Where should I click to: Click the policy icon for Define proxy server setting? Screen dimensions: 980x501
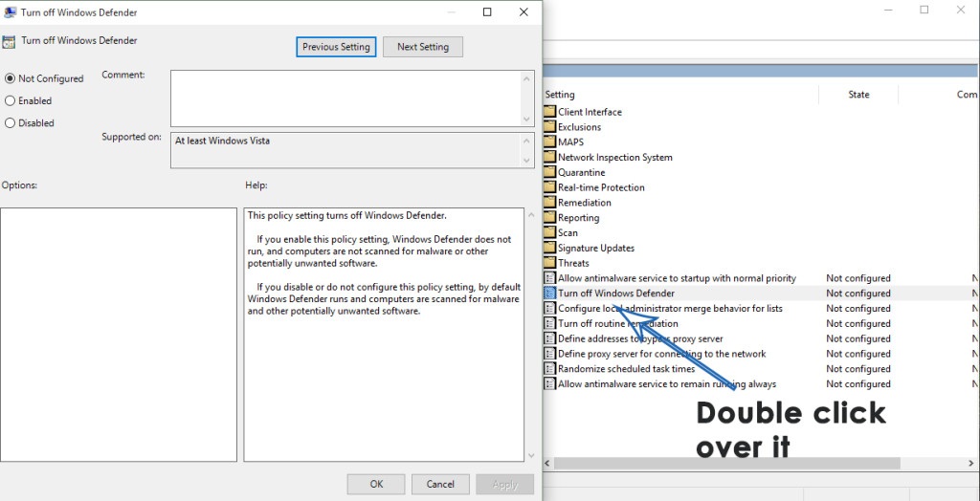[x=549, y=354]
